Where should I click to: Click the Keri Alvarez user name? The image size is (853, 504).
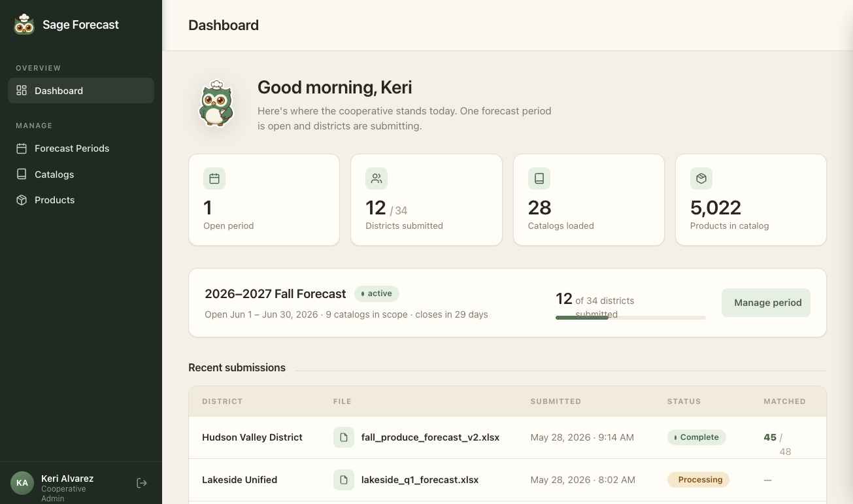point(68,479)
